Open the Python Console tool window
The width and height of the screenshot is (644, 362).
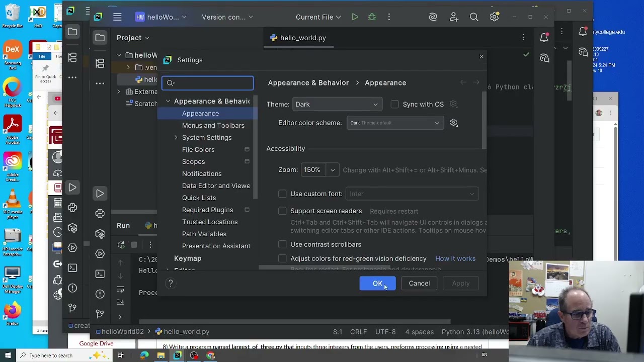click(x=100, y=214)
